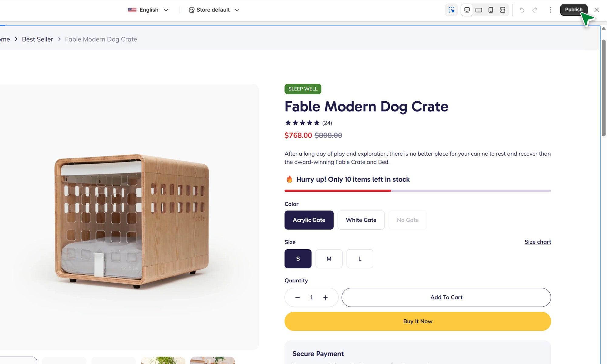607x364 pixels.
Task: Select the White Gate color option
Action: 361,220
